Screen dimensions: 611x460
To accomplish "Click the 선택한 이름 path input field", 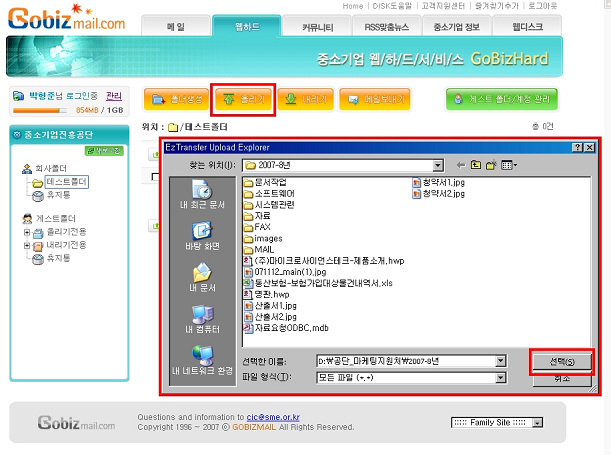I will click(x=406, y=361).
